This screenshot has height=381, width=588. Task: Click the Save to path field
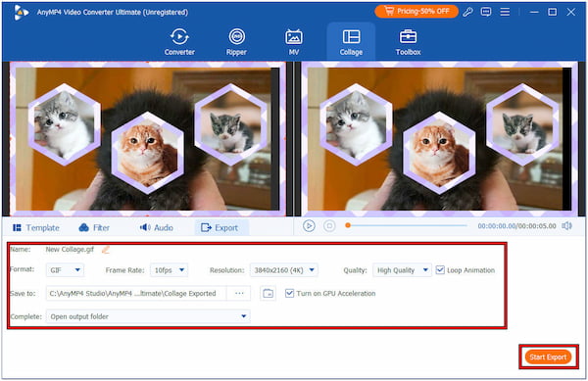pyautogui.click(x=136, y=293)
